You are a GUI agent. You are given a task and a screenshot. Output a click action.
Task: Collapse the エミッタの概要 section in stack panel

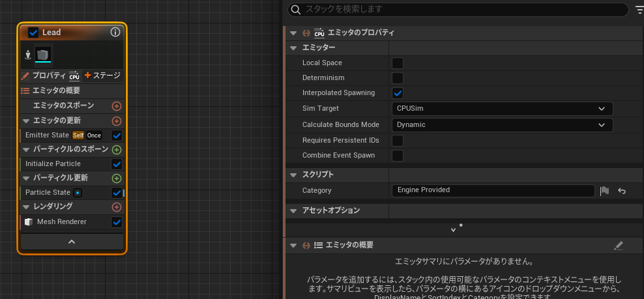pyautogui.click(x=293, y=246)
